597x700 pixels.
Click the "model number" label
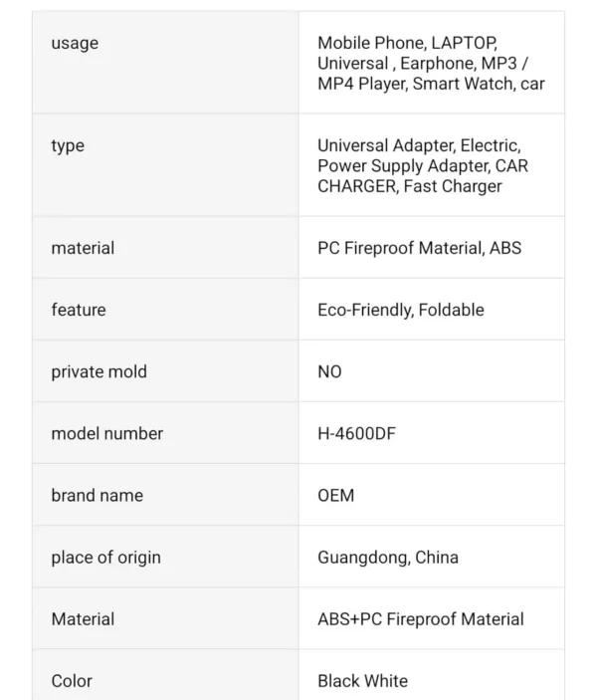(x=107, y=433)
